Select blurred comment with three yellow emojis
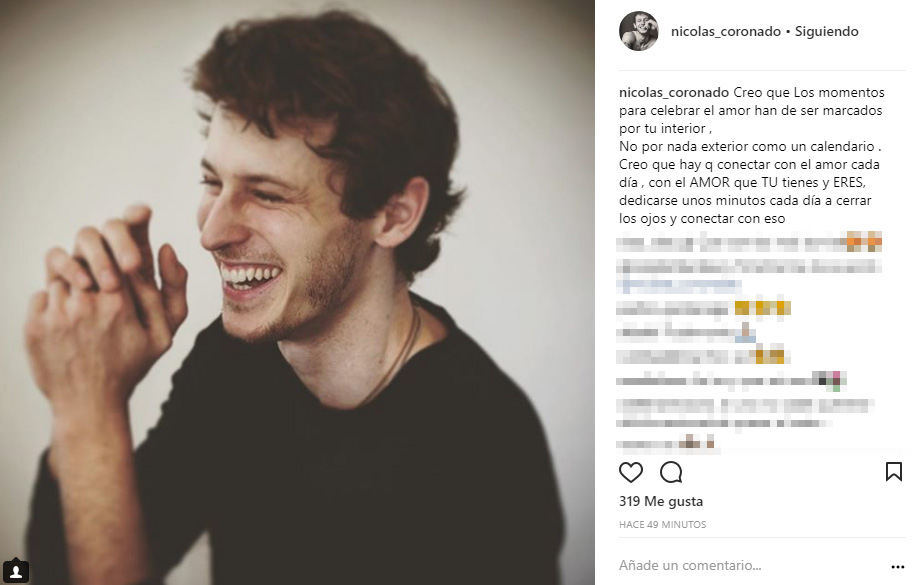The width and height of the screenshot is (912, 585). [704, 308]
